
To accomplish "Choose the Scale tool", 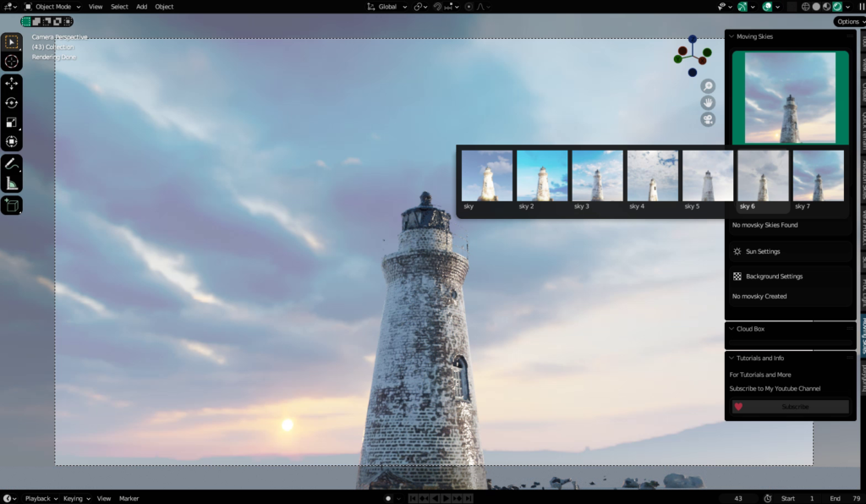I will pos(12,122).
